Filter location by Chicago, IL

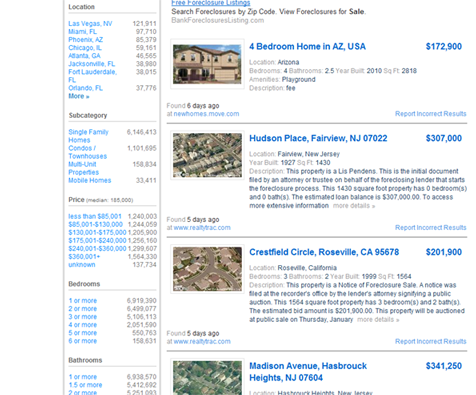click(85, 48)
